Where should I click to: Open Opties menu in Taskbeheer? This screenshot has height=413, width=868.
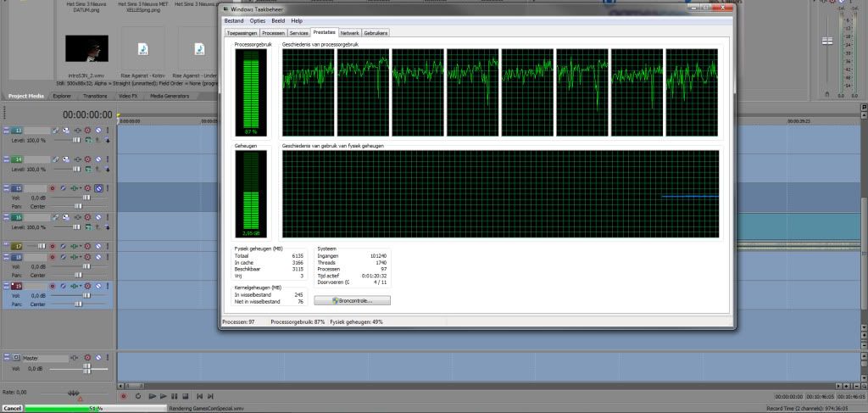[x=258, y=20]
